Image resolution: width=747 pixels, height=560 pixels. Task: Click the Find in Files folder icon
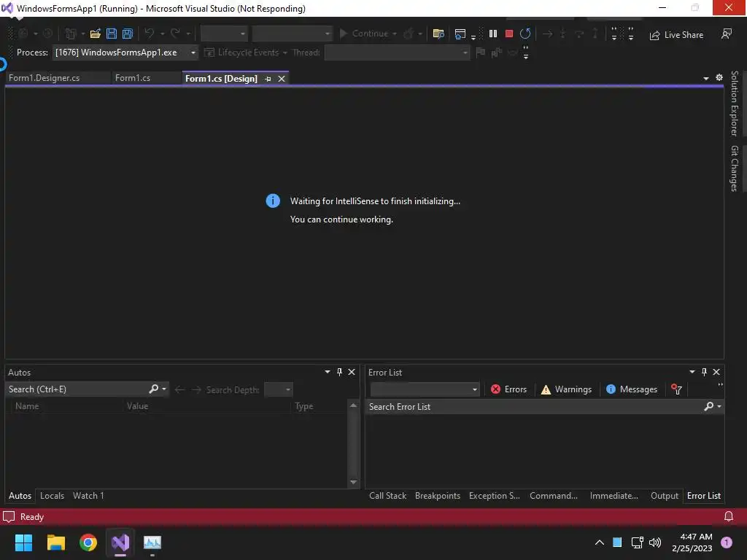[438, 34]
